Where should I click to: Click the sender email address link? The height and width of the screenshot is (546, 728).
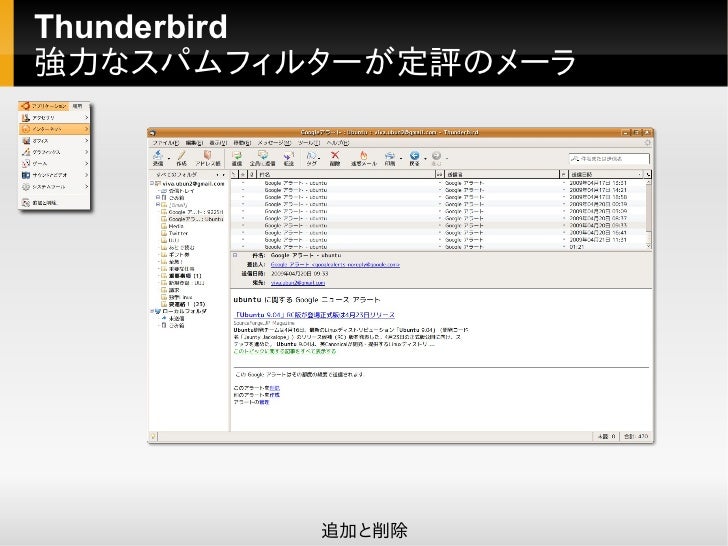click(335, 265)
